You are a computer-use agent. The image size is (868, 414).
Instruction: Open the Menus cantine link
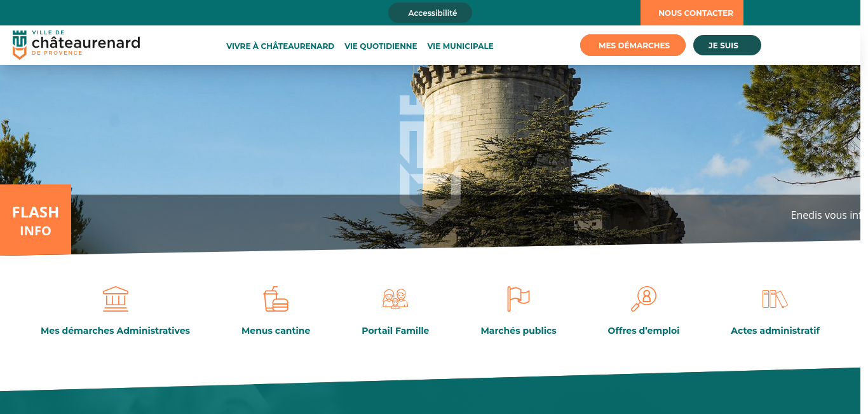pyautogui.click(x=276, y=331)
